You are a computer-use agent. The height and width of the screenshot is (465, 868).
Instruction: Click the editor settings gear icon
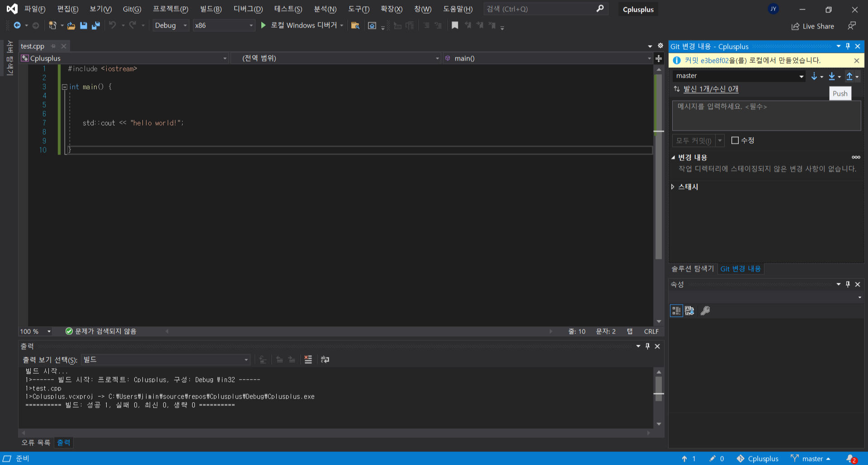tap(660, 46)
